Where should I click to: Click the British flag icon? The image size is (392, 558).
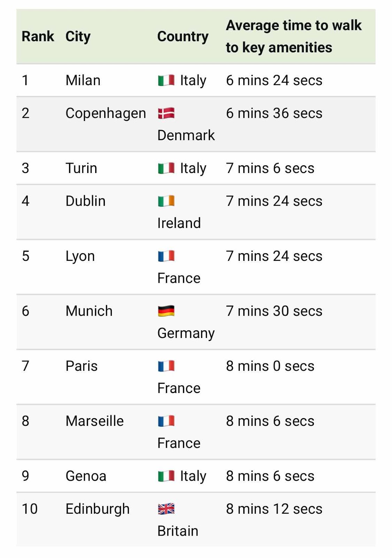coord(166,509)
